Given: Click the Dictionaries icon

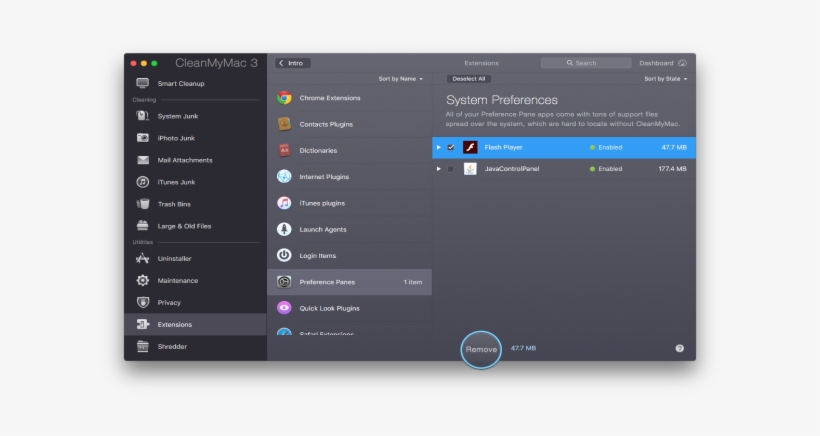Looking at the screenshot, I should [284, 150].
